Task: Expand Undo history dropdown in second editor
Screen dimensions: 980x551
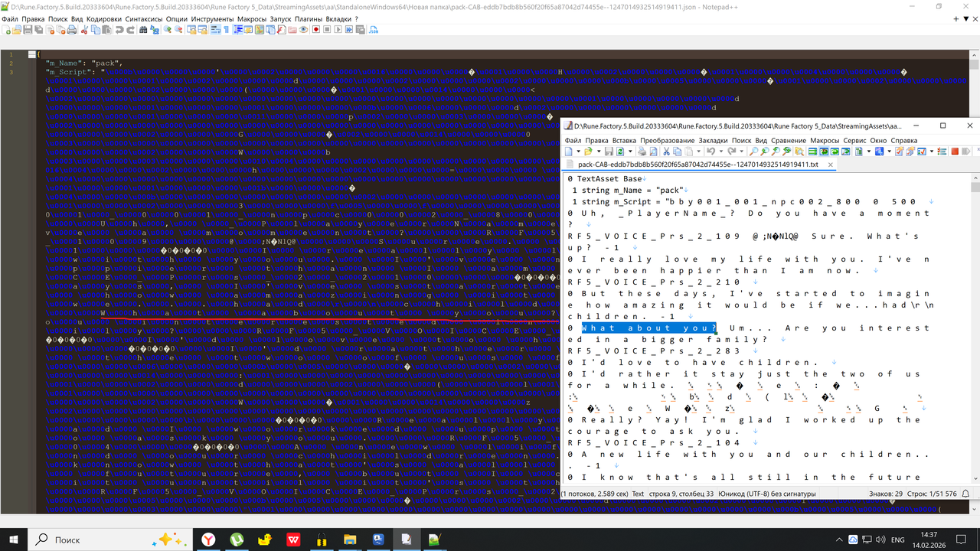Action: [721, 152]
